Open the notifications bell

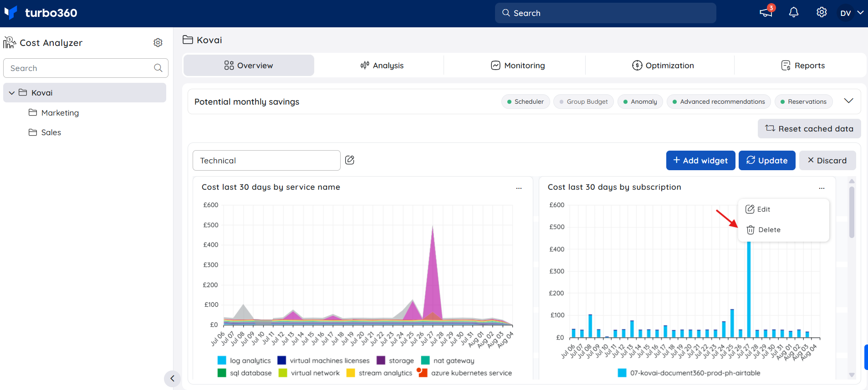click(x=794, y=13)
